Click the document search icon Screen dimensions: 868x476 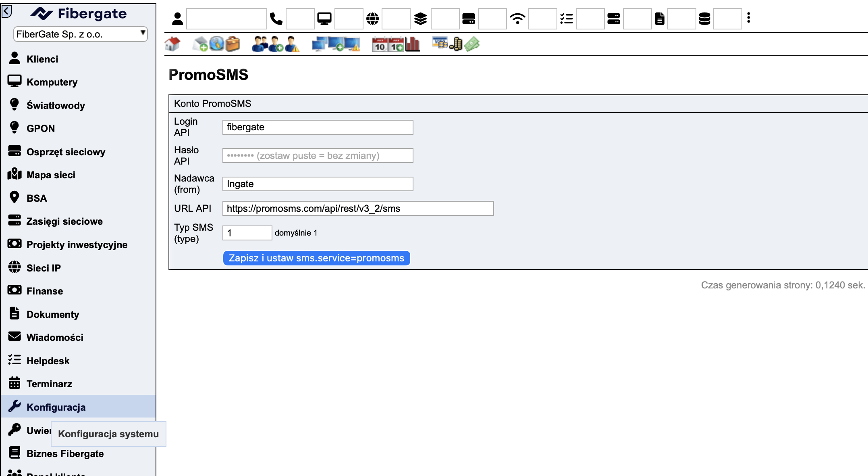point(660,19)
